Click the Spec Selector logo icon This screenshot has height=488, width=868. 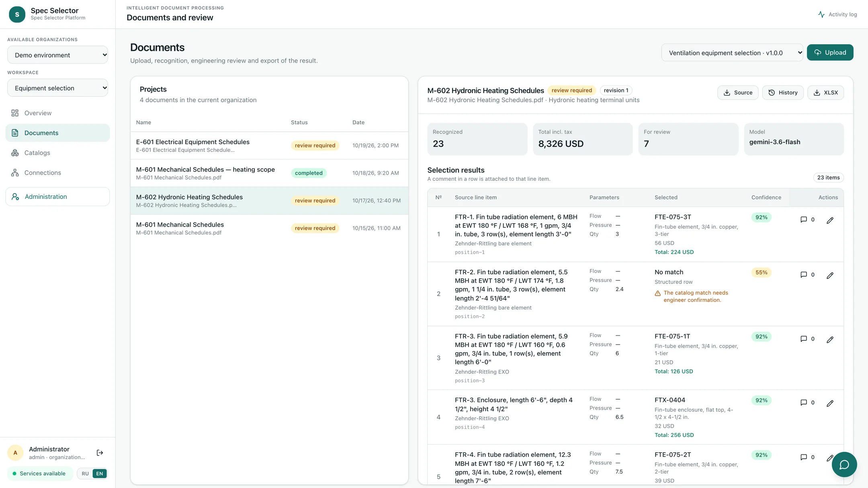tap(17, 14)
